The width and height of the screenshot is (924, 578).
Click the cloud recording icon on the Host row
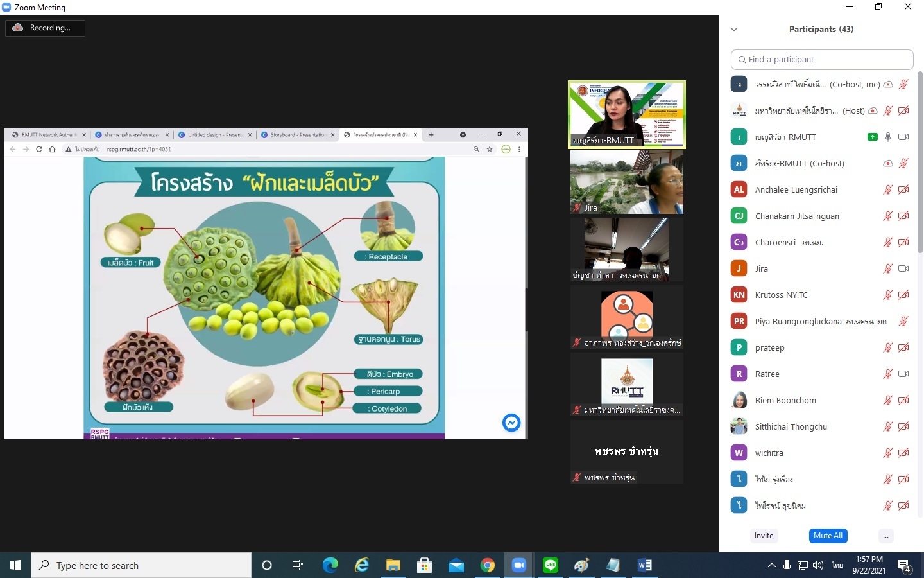pyautogui.click(x=873, y=110)
